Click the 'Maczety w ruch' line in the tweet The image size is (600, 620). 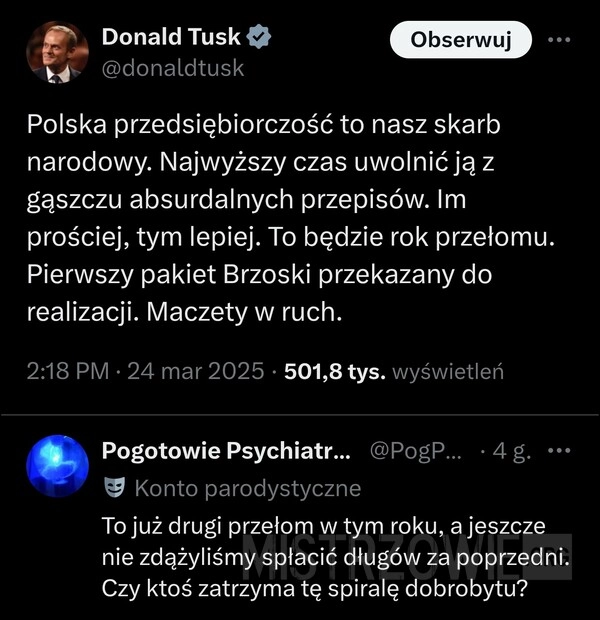click(184, 312)
